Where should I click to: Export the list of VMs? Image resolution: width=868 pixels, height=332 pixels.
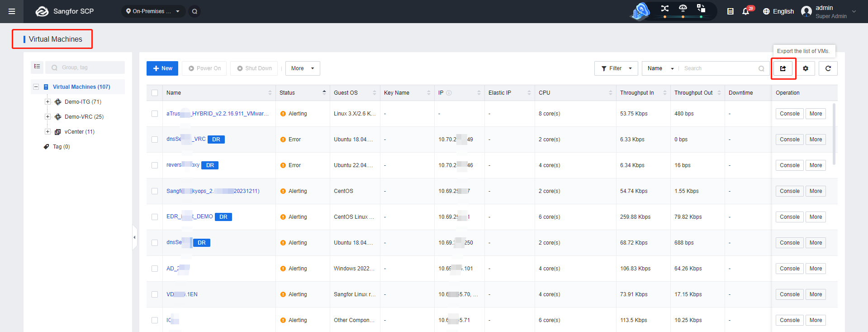pyautogui.click(x=783, y=68)
